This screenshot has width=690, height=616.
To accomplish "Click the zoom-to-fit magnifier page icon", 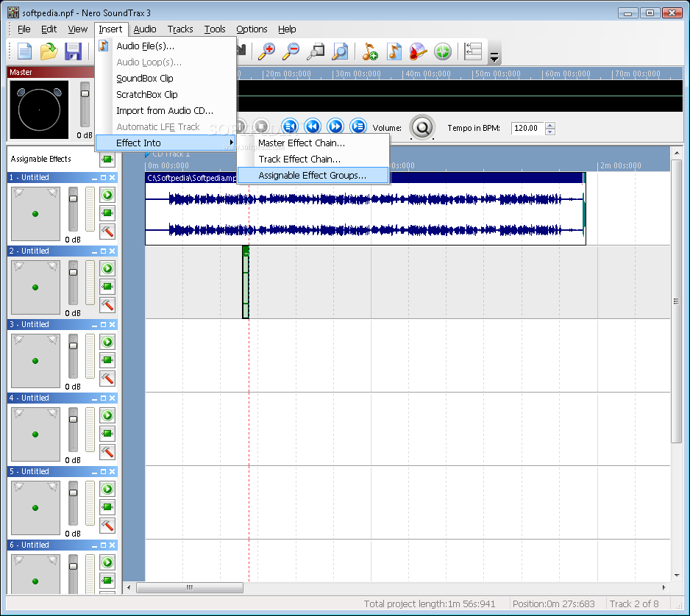I will [340, 51].
